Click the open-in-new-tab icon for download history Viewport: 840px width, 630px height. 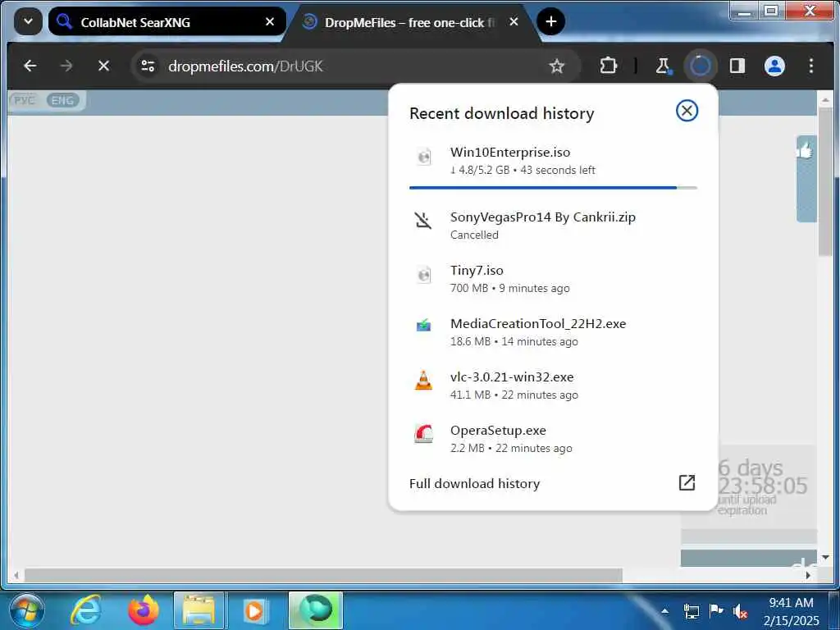(687, 482)
